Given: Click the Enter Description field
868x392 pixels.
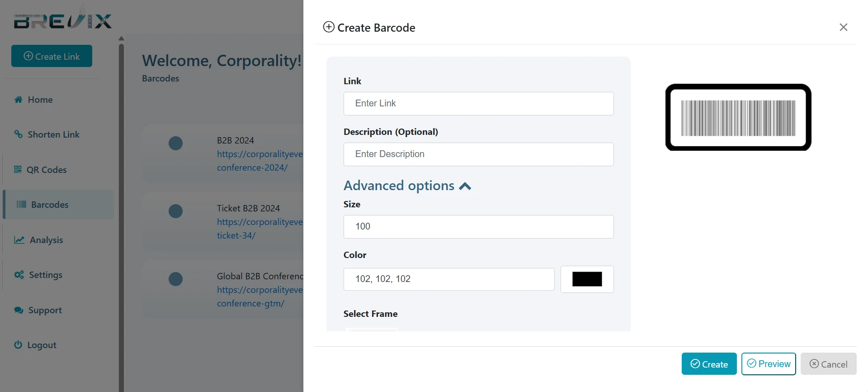Looking at the screenshot, I should 478,154.
